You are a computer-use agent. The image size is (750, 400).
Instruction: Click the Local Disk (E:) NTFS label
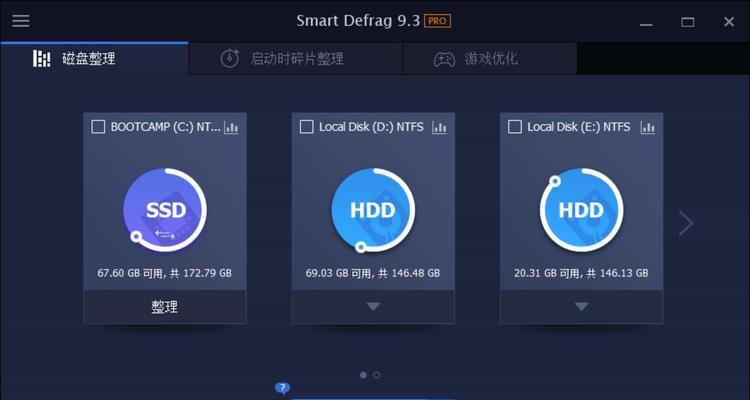(579, 127)
